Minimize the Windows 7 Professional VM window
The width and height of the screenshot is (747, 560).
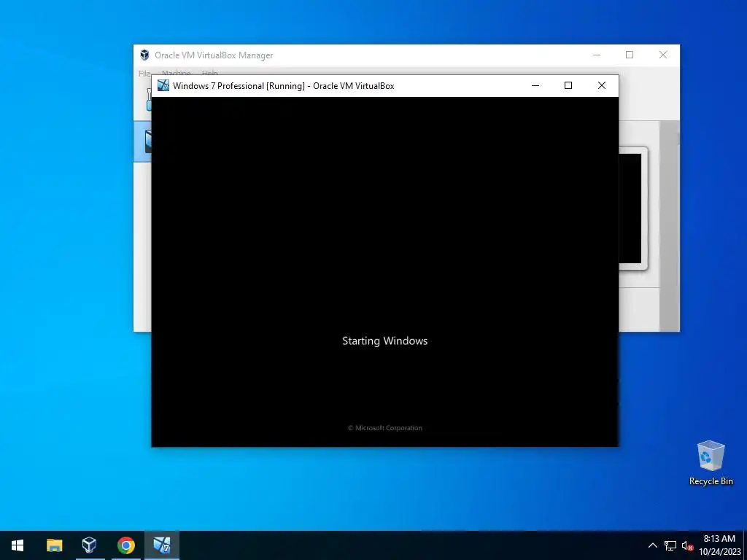coord(535,86)
